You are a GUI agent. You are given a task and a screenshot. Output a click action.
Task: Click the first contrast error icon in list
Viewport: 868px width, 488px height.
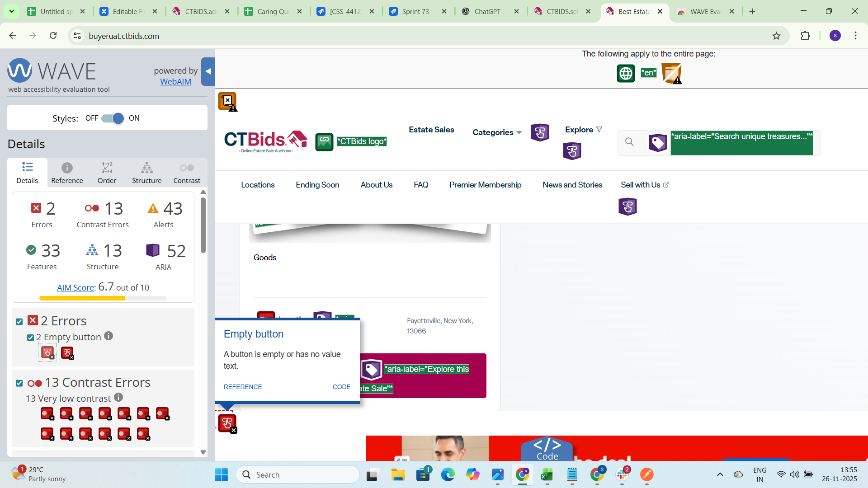point(47,413)
